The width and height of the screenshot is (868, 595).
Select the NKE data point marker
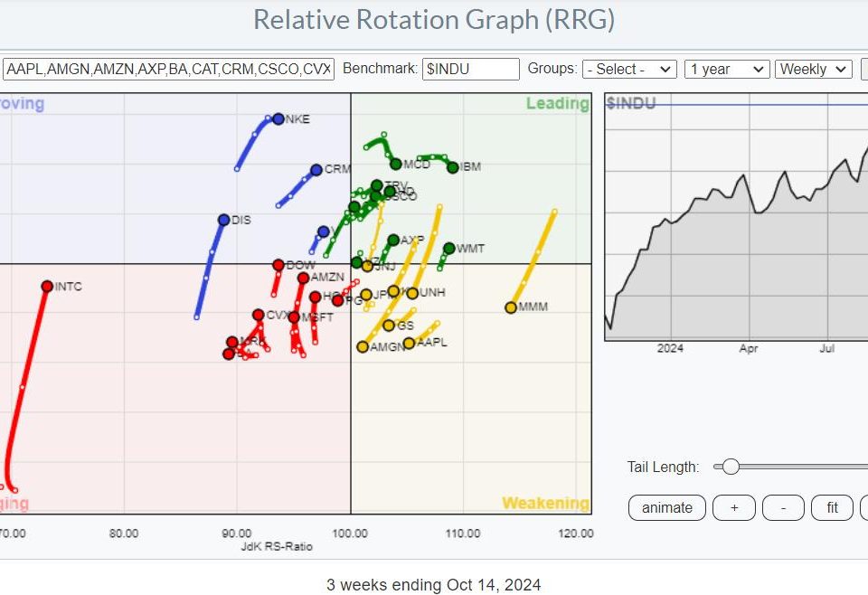click(x=278, y=119)
